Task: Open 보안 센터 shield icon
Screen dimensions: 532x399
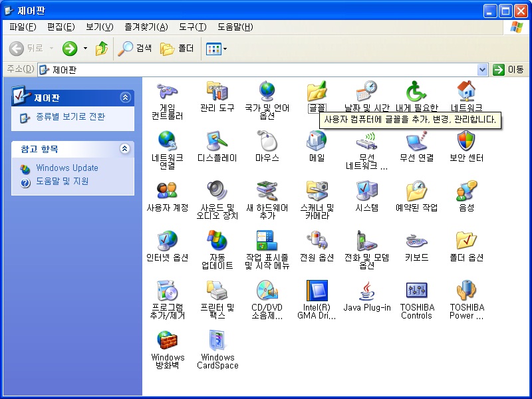Action: coord(467,141)
